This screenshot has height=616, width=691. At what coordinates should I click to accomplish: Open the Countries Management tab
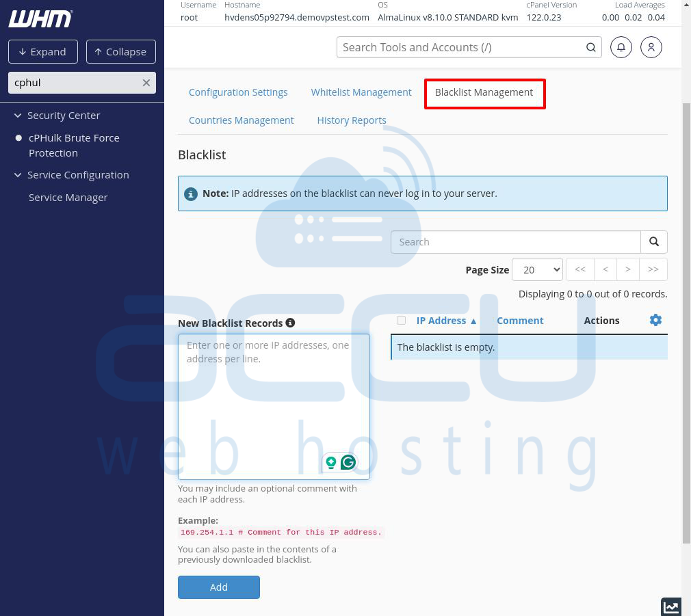click(241, 120)
